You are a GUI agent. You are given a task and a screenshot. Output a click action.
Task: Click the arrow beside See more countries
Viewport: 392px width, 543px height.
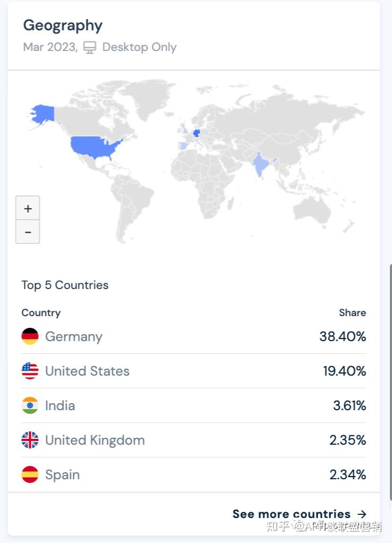(x=362, y=514)
